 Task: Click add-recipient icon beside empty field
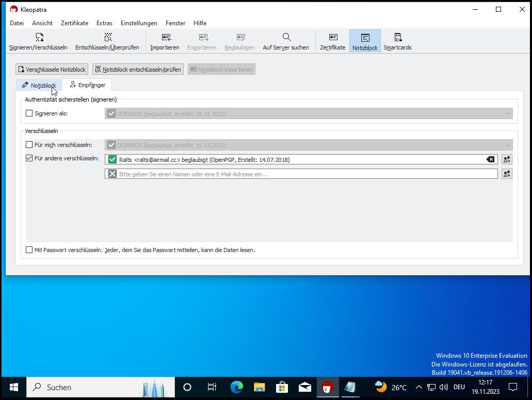coord(507,174)
